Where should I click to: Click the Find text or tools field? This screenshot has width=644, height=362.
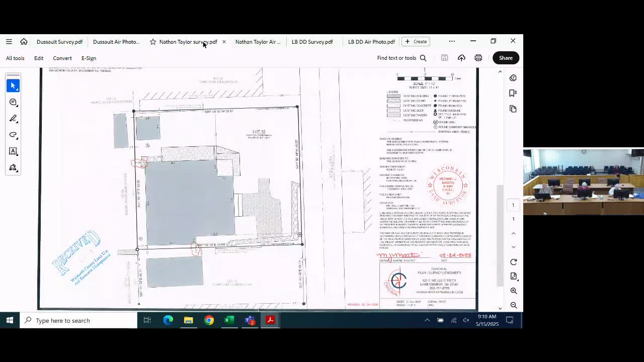[x=402, y=58]
